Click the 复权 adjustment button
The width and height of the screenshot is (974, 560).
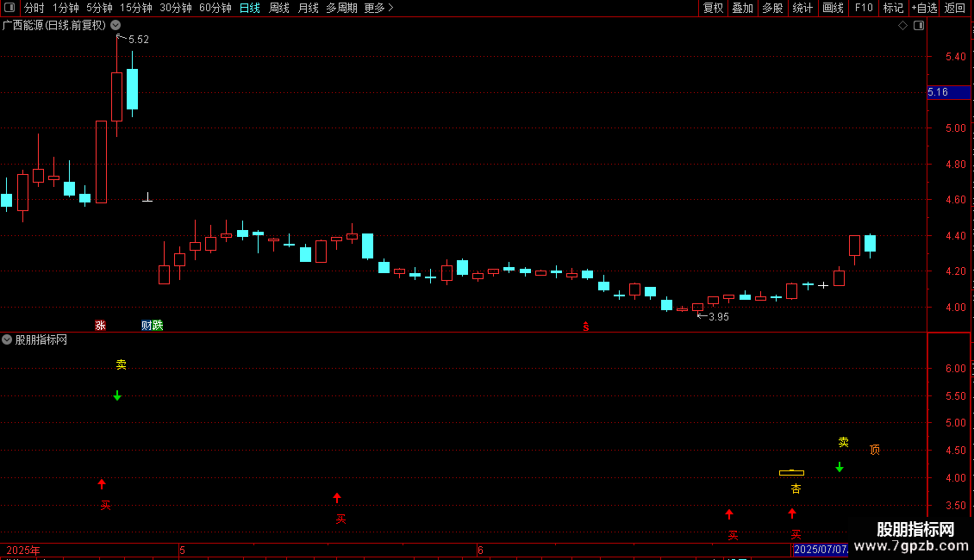click(713, 8)
